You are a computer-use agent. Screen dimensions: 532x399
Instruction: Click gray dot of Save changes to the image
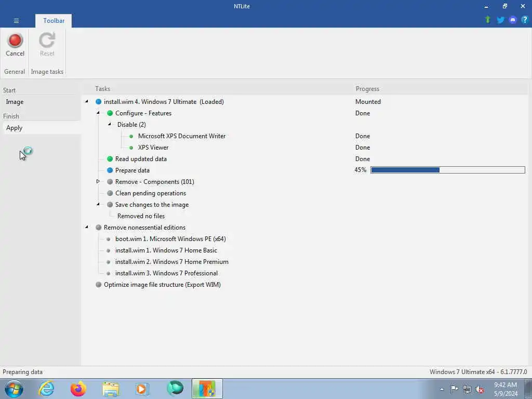click(x=110, y=205)
